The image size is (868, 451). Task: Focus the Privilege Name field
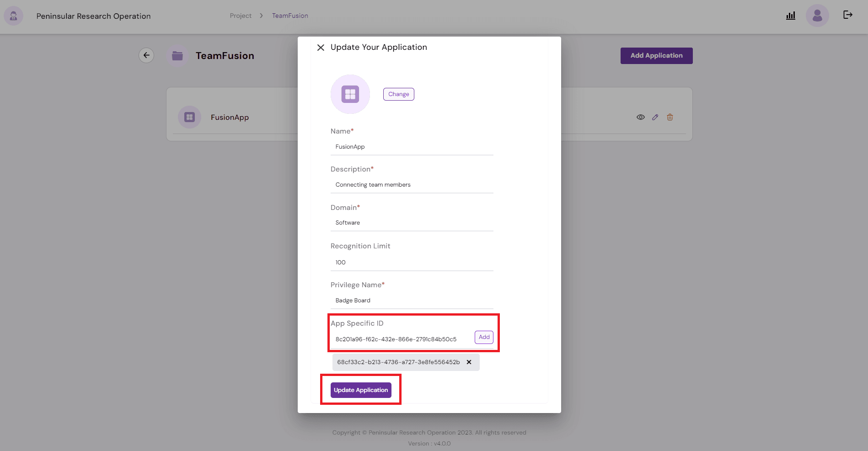pyautogui.click(x=412, y=301)
